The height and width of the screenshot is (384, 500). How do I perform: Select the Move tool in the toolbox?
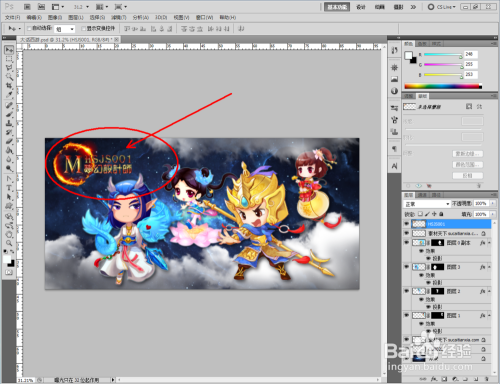[9, 50]
